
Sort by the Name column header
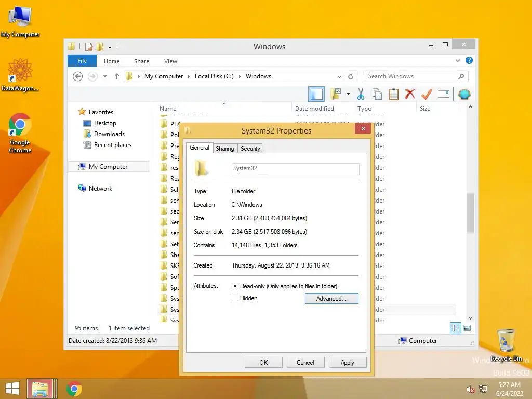224,109
